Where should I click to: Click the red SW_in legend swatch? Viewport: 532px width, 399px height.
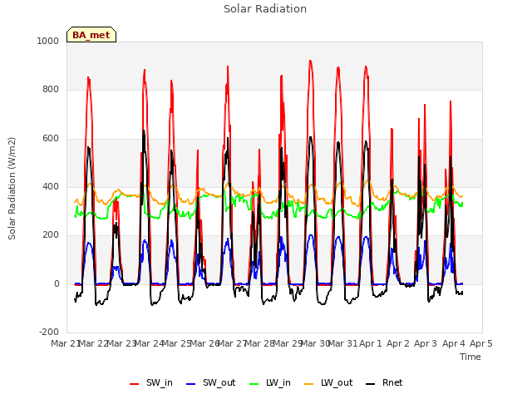tap(135, 384)
